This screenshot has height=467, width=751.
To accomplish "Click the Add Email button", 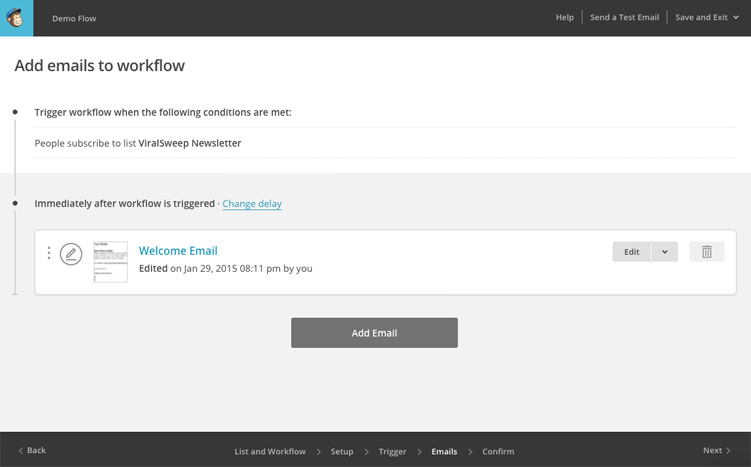I will [x=374, y=333].
